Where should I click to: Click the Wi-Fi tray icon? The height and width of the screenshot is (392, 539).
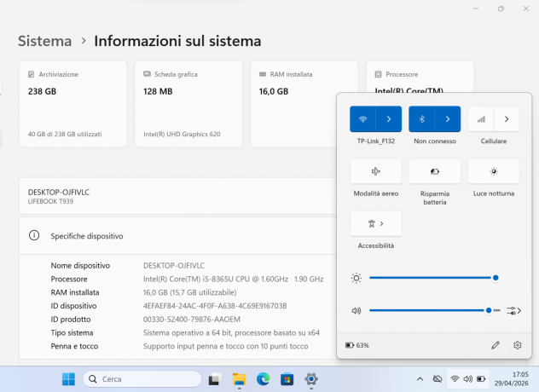tap(455, 379)
